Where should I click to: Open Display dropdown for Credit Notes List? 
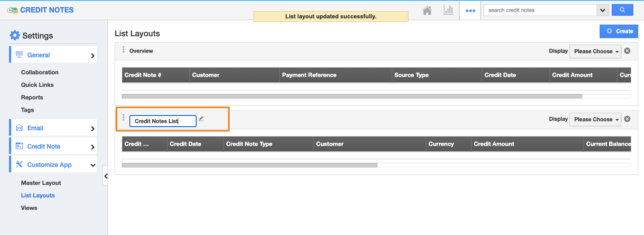(x=595, y=120)
